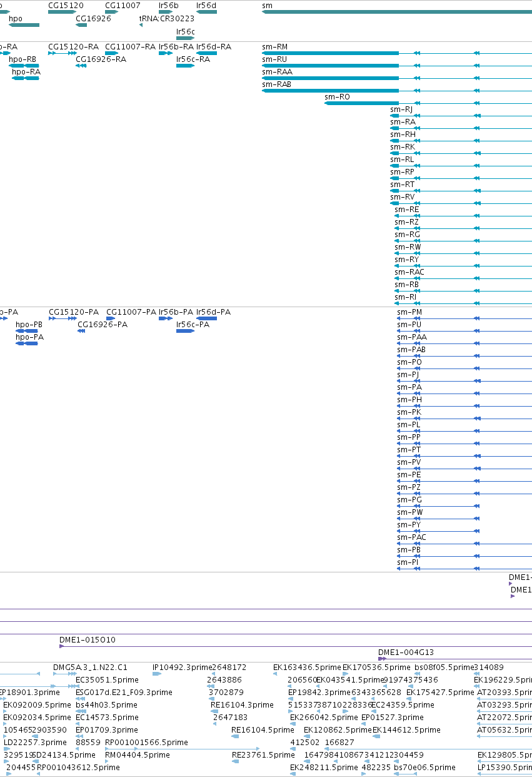532x777 pixels.
Task: Select the sm-PZ protein label
Action: [409, 487]
